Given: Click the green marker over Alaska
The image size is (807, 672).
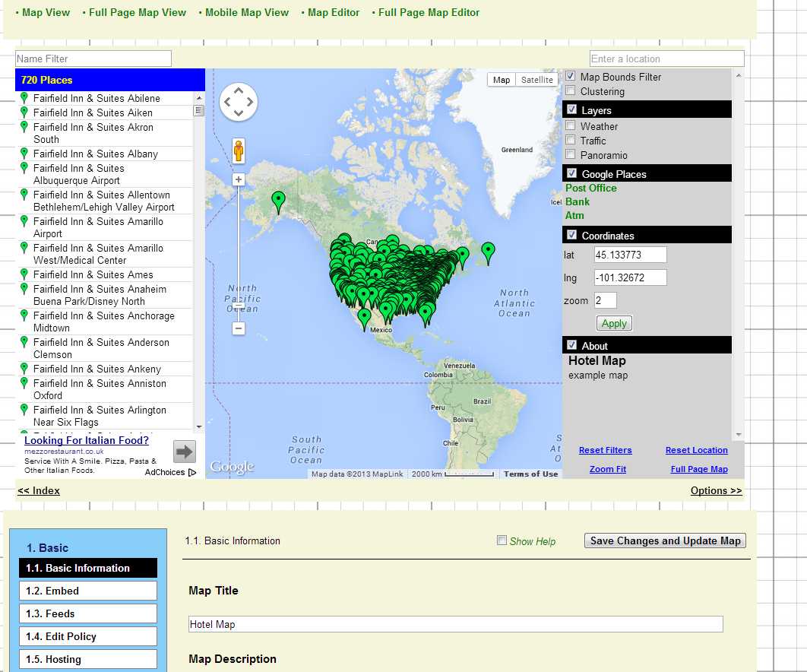Looking at the screenshot, I should pos(278,202).
